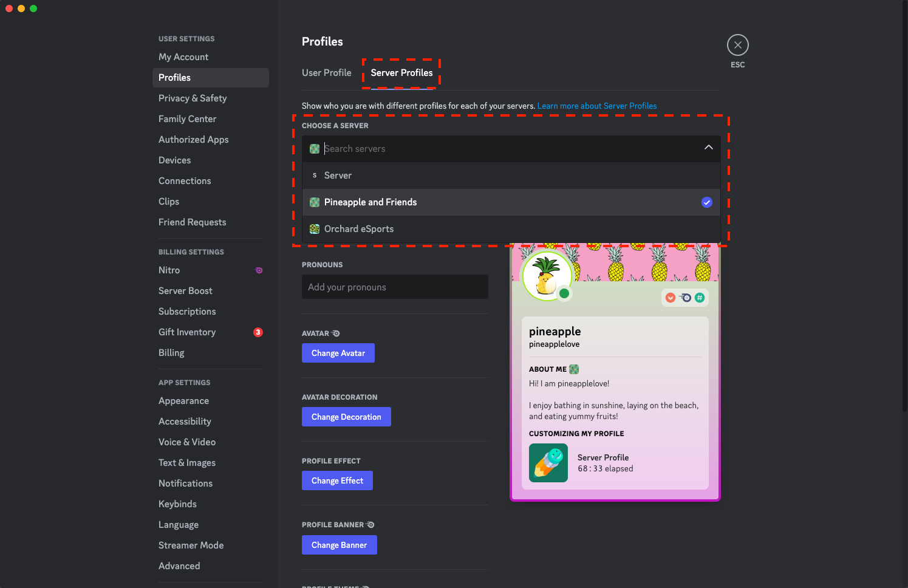The image size is (908, 588).
Task: Select 'Server' from the dropdown list
Action: pyautogui.click(x=511, y=176)
